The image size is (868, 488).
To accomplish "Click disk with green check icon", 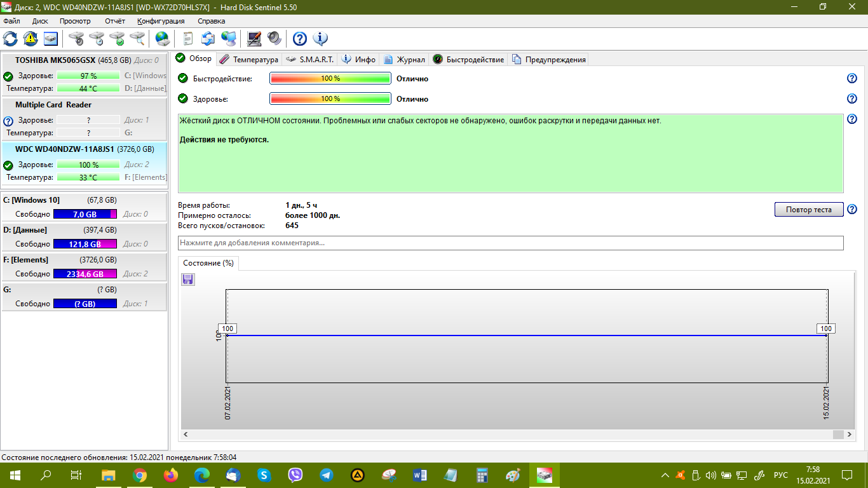I will click(x=117, y=39).
